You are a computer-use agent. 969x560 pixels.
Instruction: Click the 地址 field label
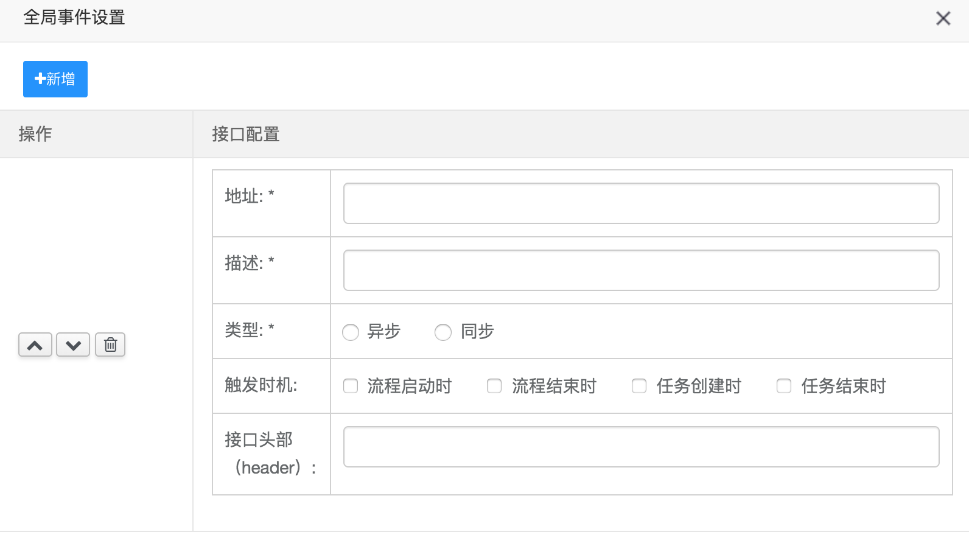(x=250, y=196)
